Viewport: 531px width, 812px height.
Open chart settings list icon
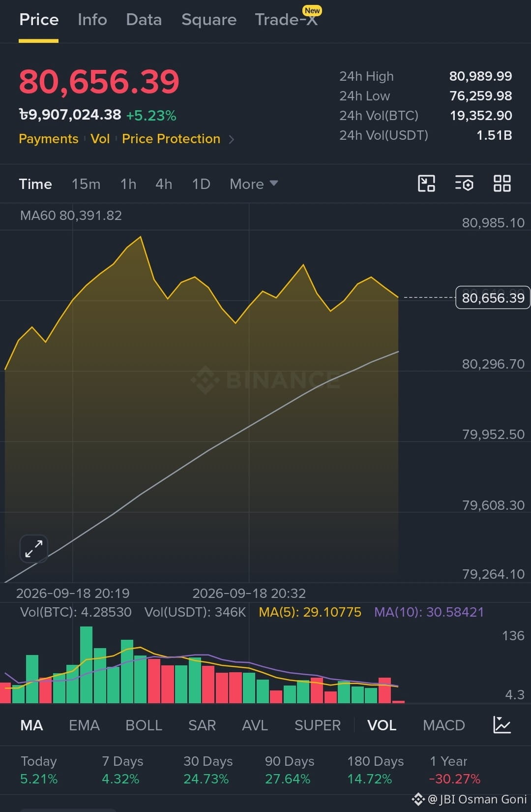464,184
